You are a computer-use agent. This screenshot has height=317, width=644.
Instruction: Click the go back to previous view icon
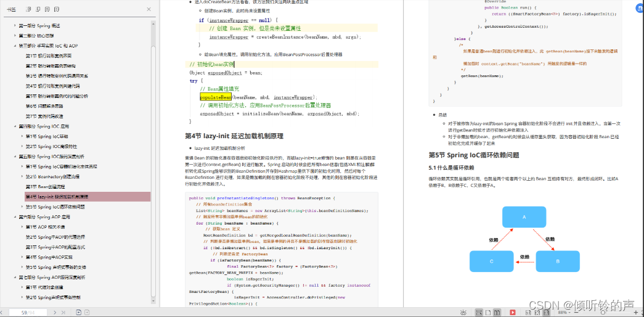coord(78,313)
